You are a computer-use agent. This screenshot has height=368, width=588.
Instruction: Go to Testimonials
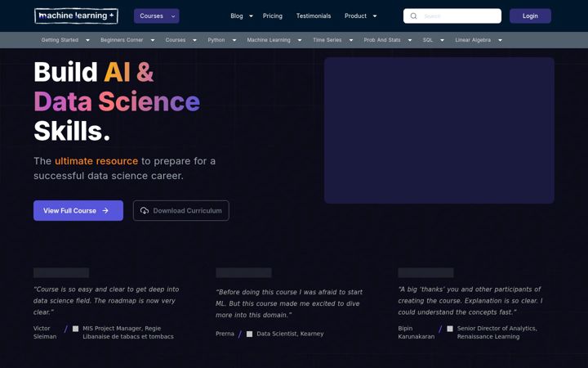click(314, 16)
